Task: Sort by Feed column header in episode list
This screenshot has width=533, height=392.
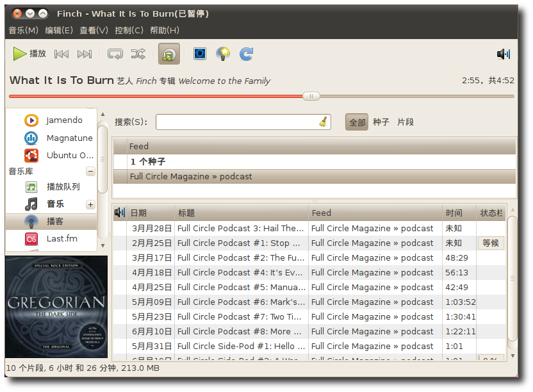Action: [375, 213]
